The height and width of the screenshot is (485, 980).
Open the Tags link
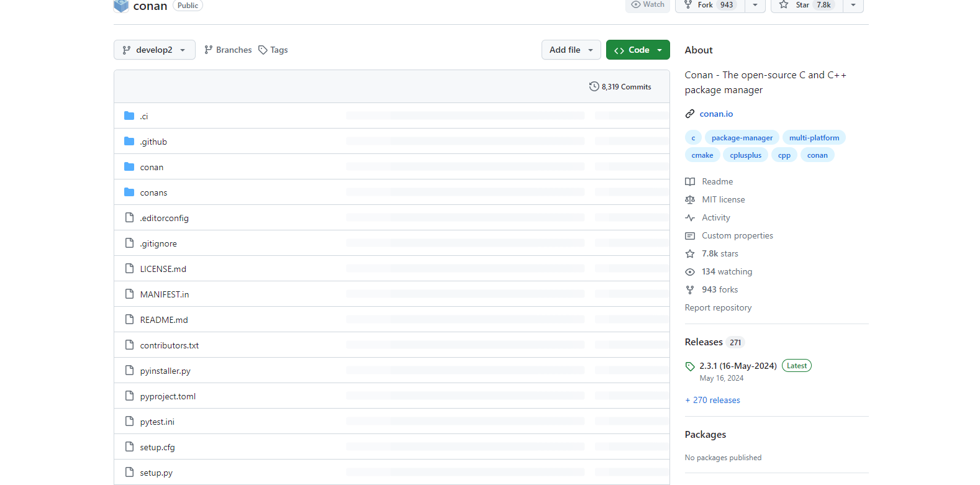(273, 50)
